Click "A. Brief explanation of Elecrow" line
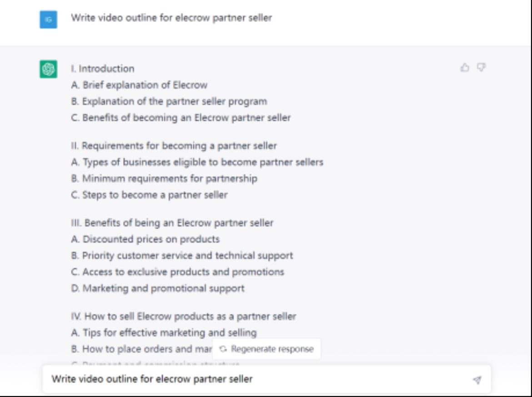The width and height of the screenshot is (532, 397). pos(139,85)
